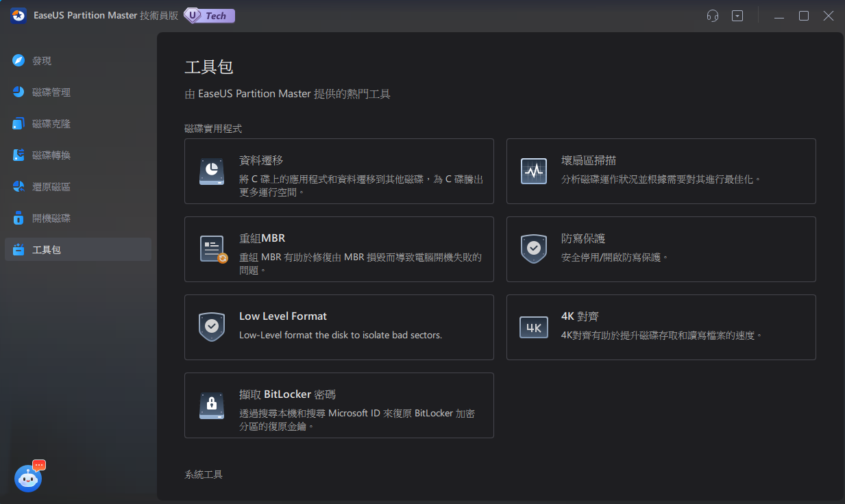Click the 磁碟管理 pie icon in sidebar
845x504 pixels.
[x=19, y=92]
